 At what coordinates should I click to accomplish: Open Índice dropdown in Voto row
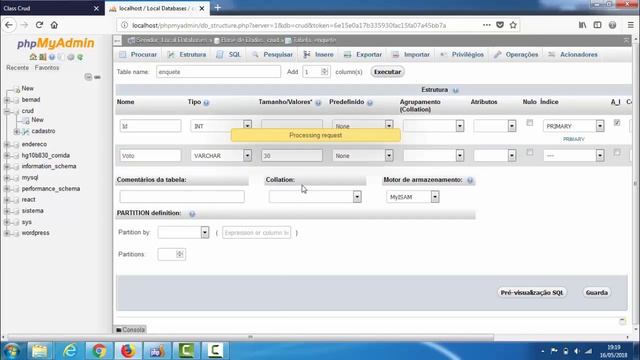point(573,156)
